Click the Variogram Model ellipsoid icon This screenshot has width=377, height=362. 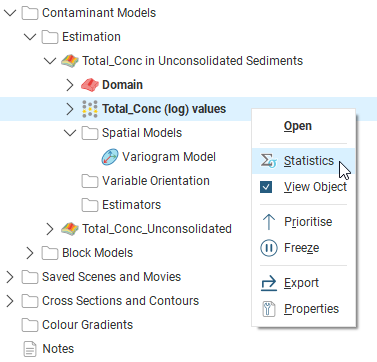point(110,157)
